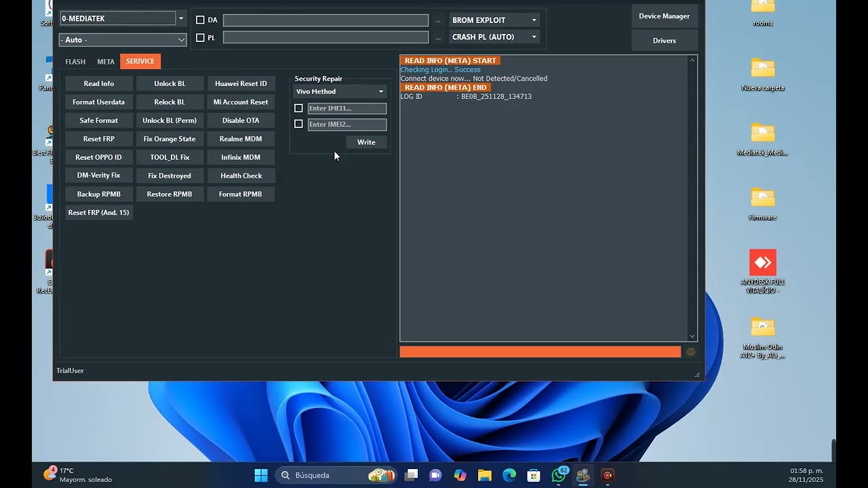
Task: Focus the Enter IMEI2 field
Action: tap(347, 125)
